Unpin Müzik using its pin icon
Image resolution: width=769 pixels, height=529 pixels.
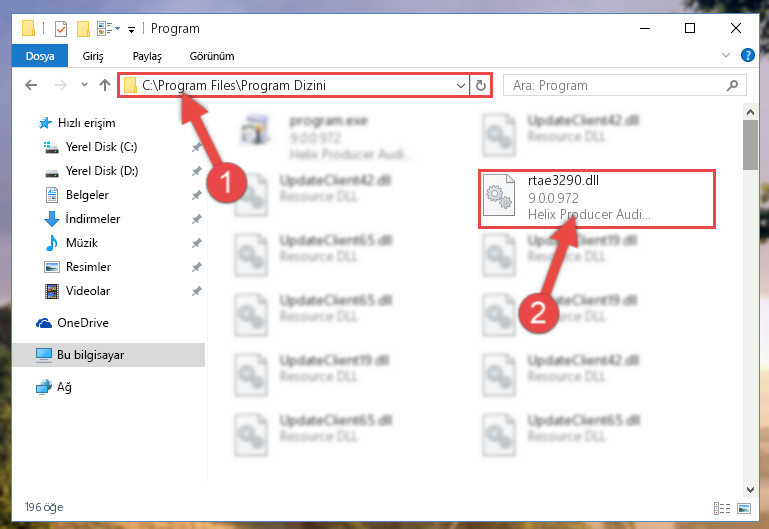coord(197,243)
